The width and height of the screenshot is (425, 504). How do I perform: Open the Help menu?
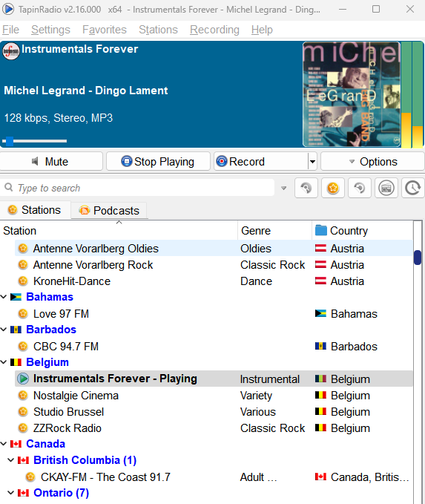pos(262,30)
